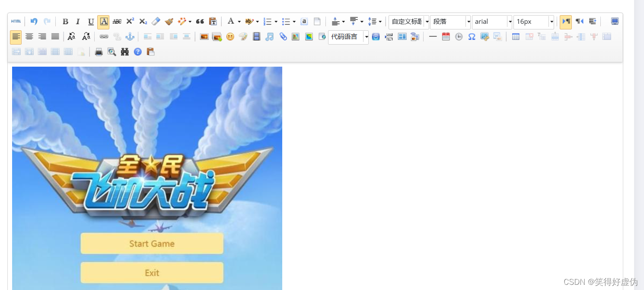Image resolution: width=644 pixels, height=290 pixels.
Task: Undo the last edit
Action: point(34,22)
